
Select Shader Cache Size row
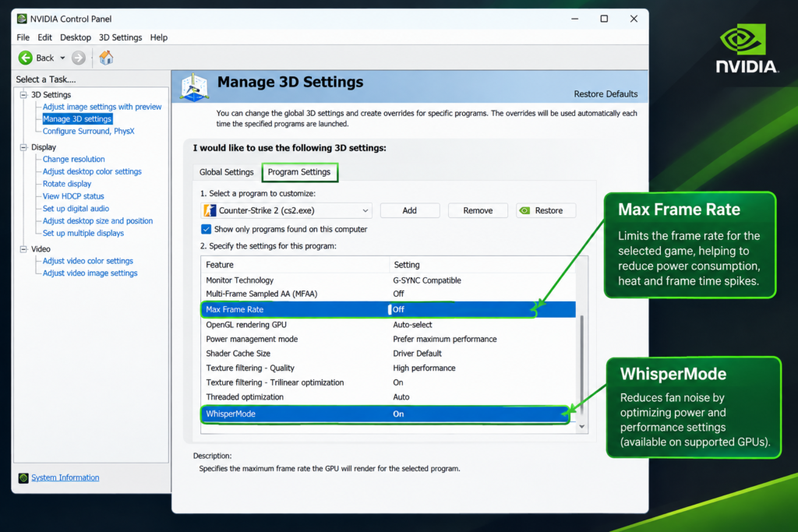pos(389,354)
